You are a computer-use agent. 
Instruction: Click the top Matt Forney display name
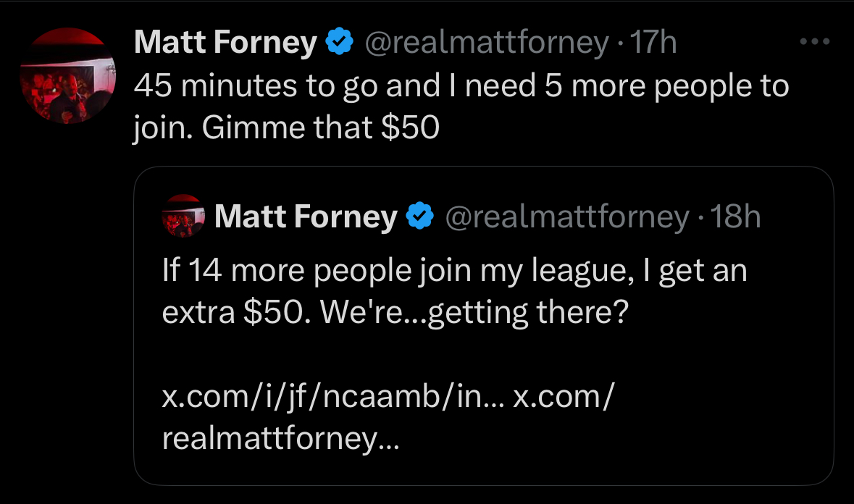(x=225, y=43)
